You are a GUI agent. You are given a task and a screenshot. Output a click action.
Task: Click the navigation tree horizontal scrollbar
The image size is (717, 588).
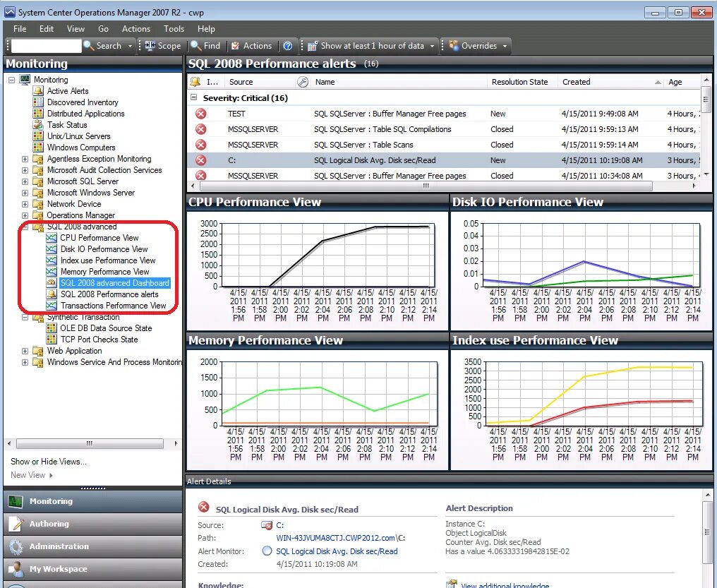[90, 443]
